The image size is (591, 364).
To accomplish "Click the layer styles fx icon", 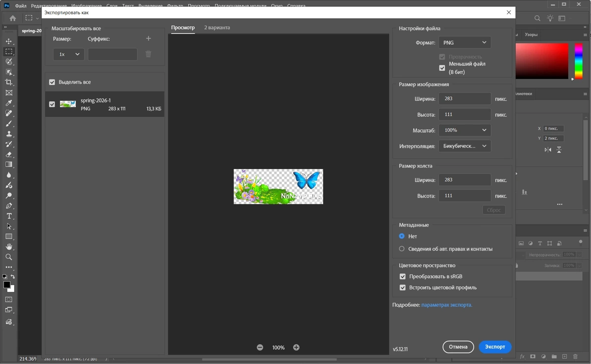I will (522, 356).
